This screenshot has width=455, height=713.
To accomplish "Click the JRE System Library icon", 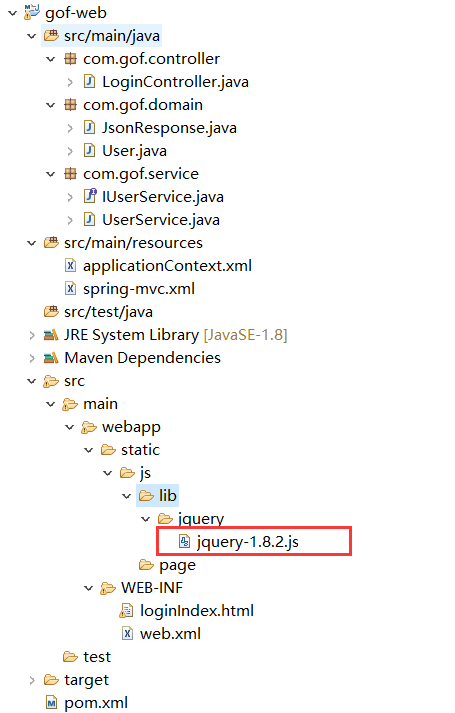I will [51, 335].
